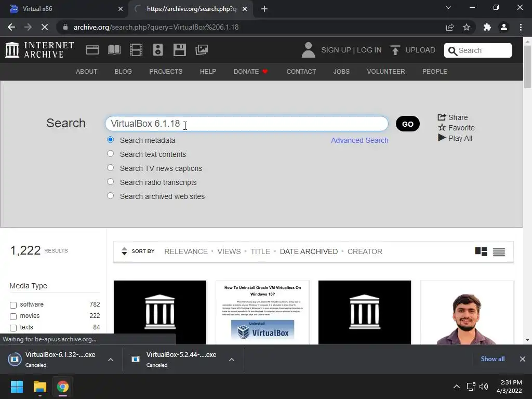The height and width of the screenshot is (399, 532).
Task: Click the share page icon in address bar
Action: [x=450, y=27]
